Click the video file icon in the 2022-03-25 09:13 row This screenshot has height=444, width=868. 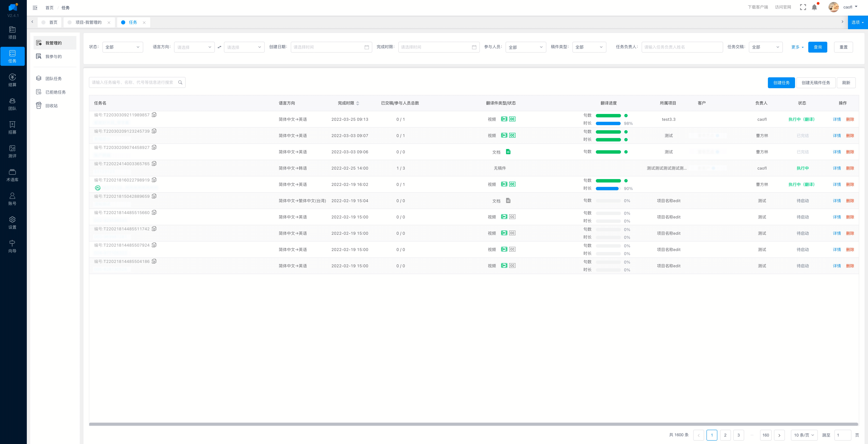click(x=504, y=119)
